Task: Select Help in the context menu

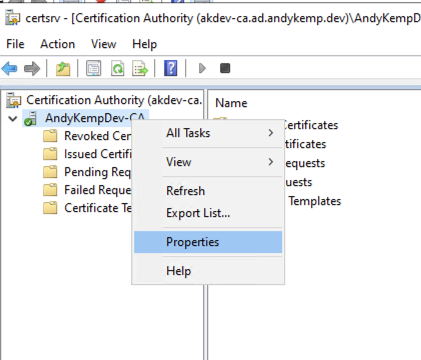Action: coord(208,271)
